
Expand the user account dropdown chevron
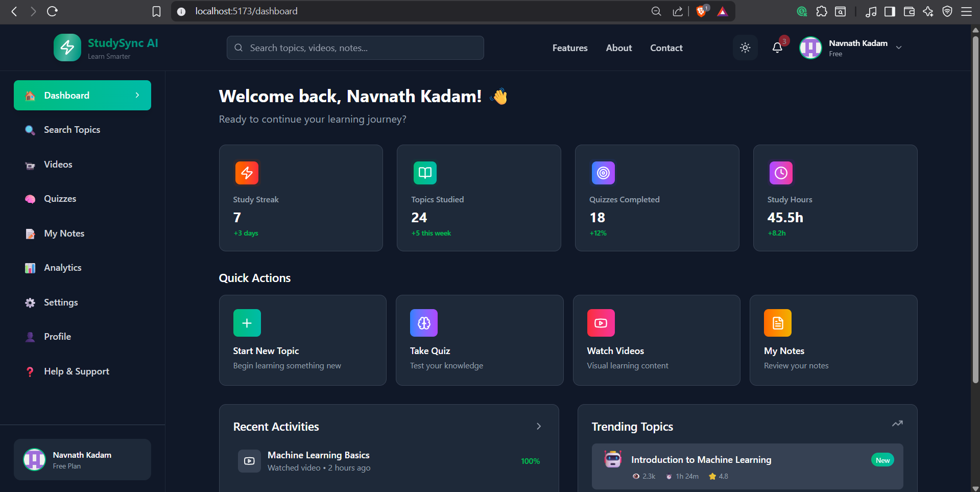(899, 48)
